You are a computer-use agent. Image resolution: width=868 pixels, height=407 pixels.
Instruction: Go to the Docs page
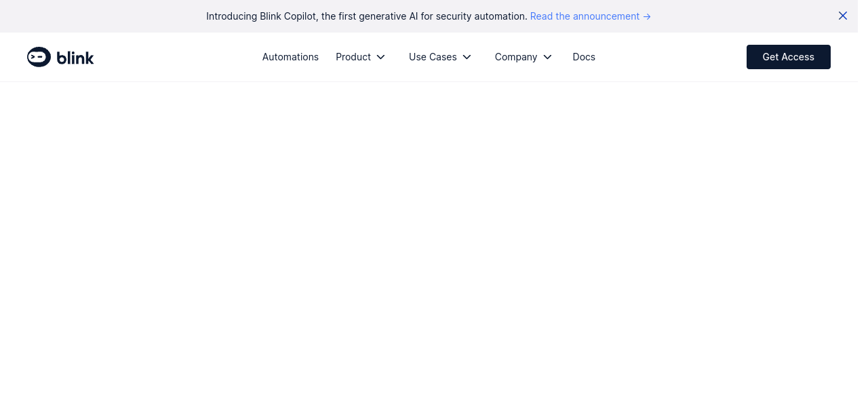[x=584, y=57]
